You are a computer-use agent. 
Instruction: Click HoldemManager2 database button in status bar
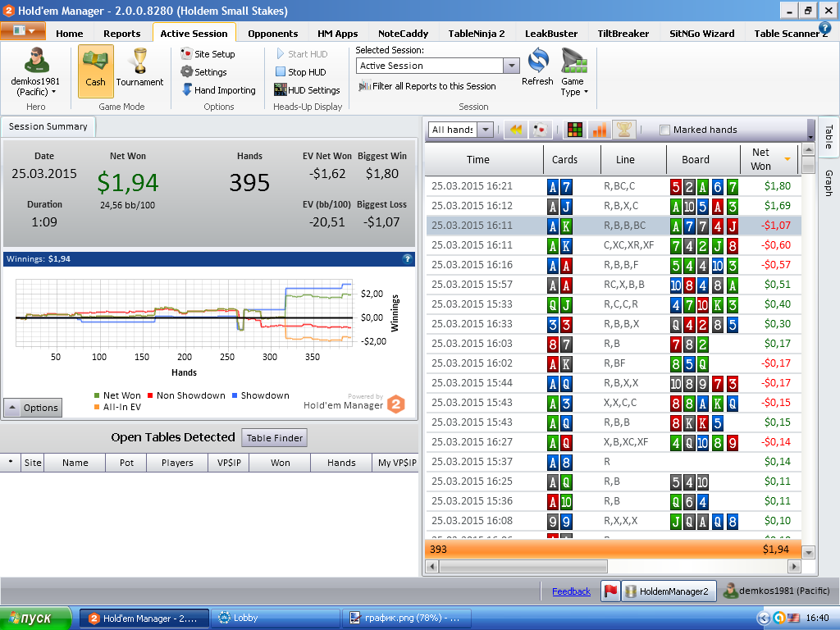[668, 591]
